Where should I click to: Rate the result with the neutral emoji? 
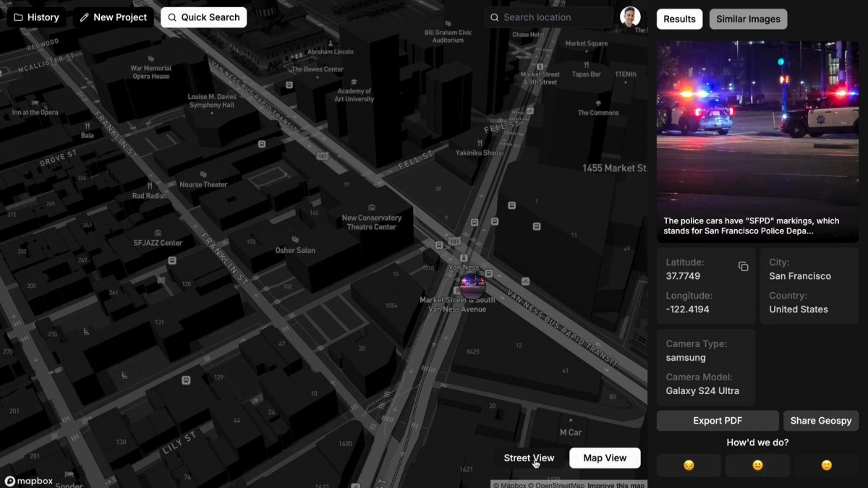coord(757,466)
